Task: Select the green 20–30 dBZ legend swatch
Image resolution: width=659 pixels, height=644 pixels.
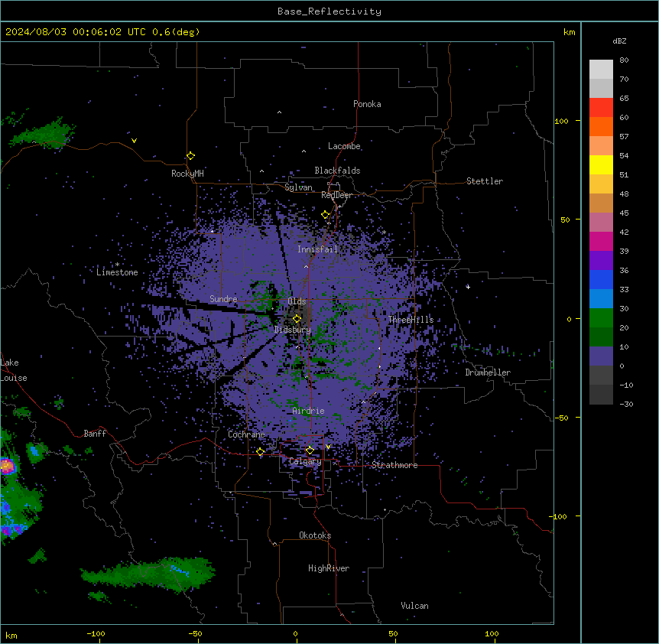Action: 601,318
